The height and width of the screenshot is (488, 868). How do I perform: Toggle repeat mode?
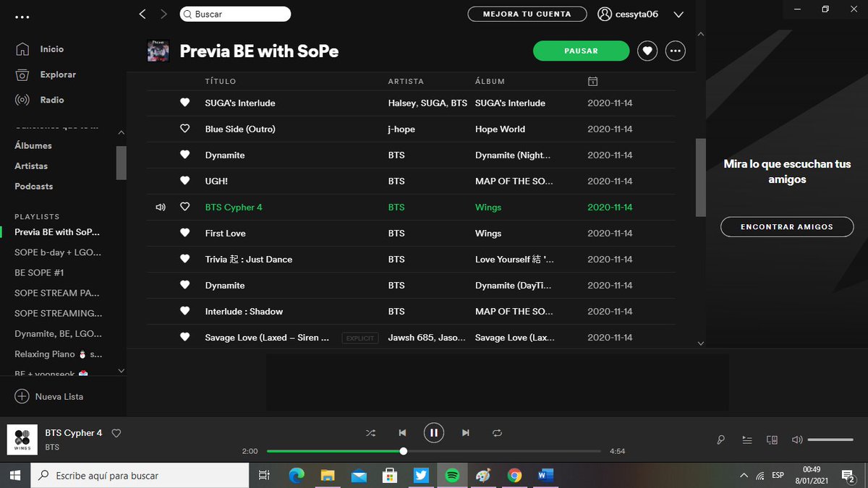click(497, 433)
